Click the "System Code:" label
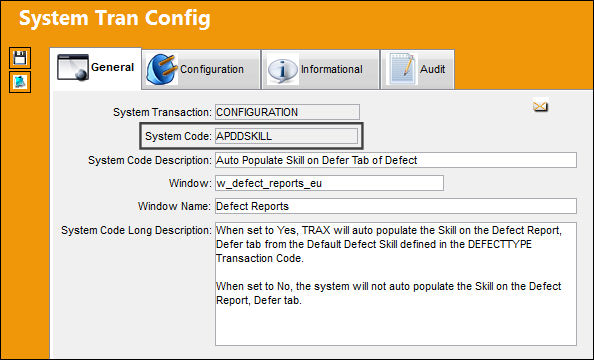Image resolution: width=594 pixels, height=360 pixels. 178,136
